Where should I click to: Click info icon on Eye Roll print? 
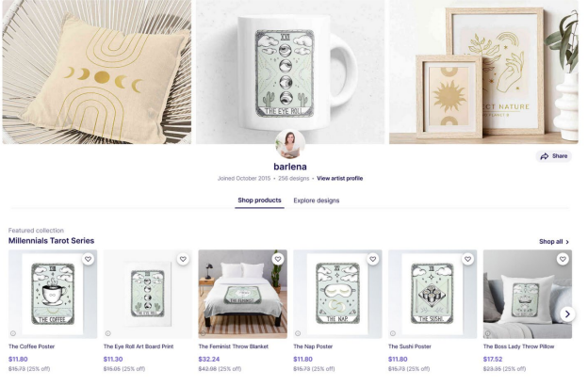(x=108, y=333)
